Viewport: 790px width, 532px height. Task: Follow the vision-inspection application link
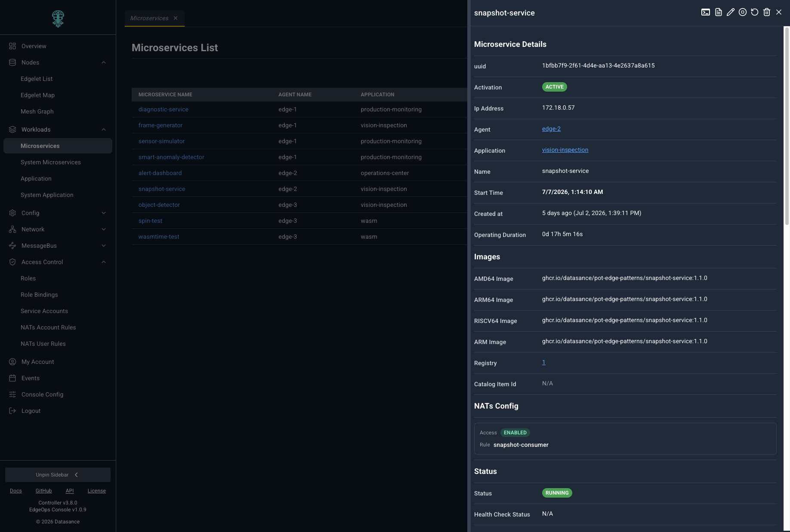(565, 150)
